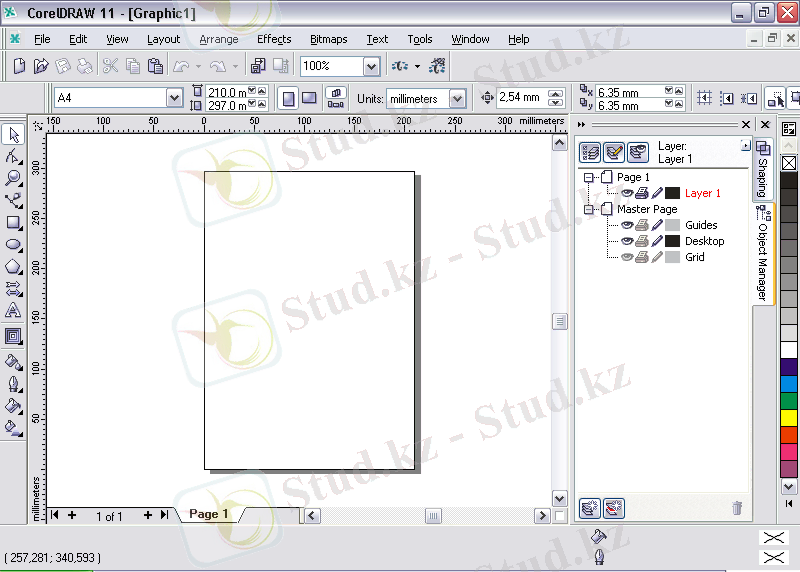Click the New Layer button in Object Manager
Image resolution: width=800 pixels, height=572 pixels.
click(x=590, y=508)
